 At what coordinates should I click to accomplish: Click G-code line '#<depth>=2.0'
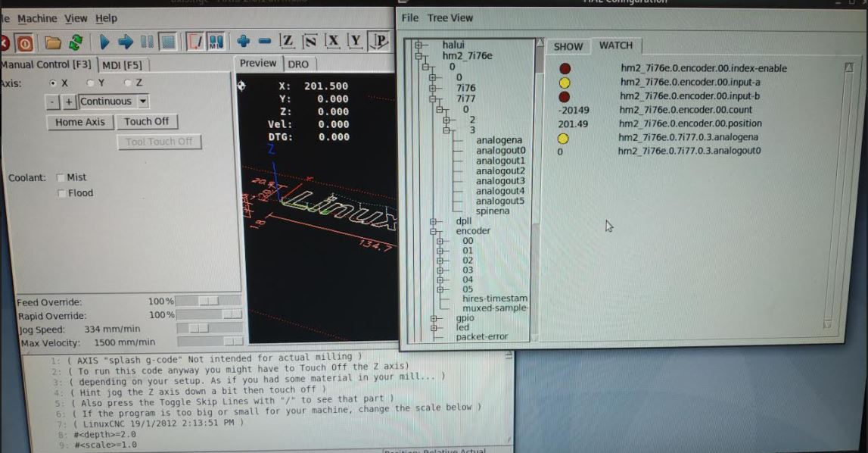tap(105, 435)
